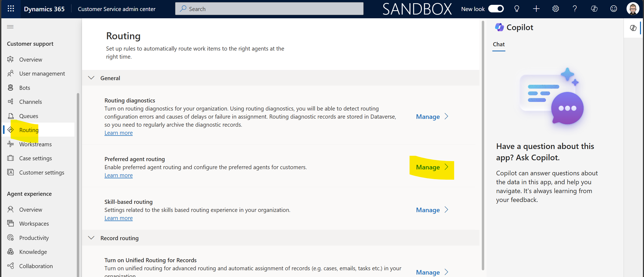
Task: Open the app launcher waffle icon
Action: click(11, 9)
